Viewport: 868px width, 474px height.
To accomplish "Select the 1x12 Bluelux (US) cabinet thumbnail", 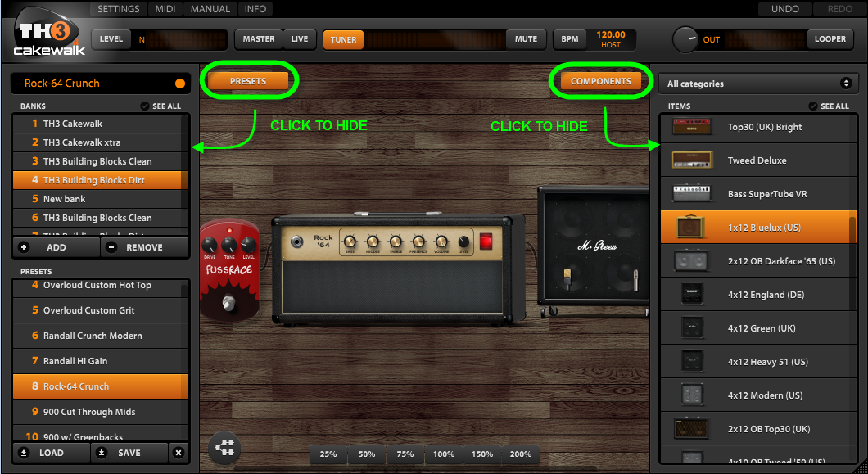I will click(691, 228).
